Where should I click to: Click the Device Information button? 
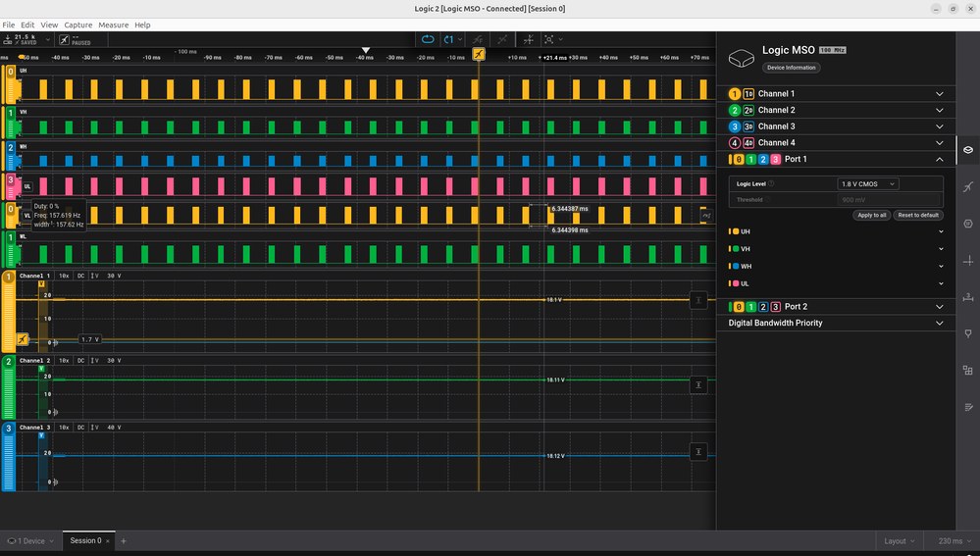point(792,68)
